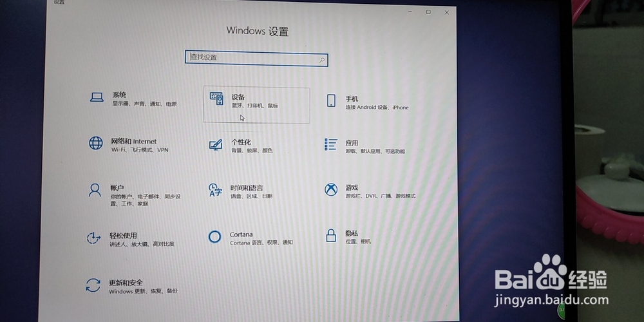Click text Windows 更新、恢复、备份
Image resolution: width=644 pixels, height=322 pixels.
coord(144,291)
